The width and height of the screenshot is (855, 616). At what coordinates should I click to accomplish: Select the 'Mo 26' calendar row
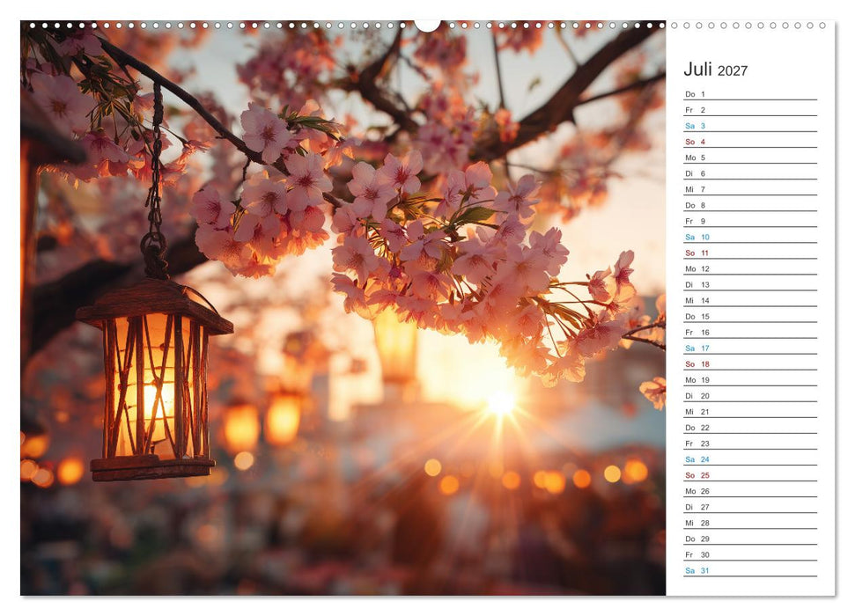(x=750, y=491)
